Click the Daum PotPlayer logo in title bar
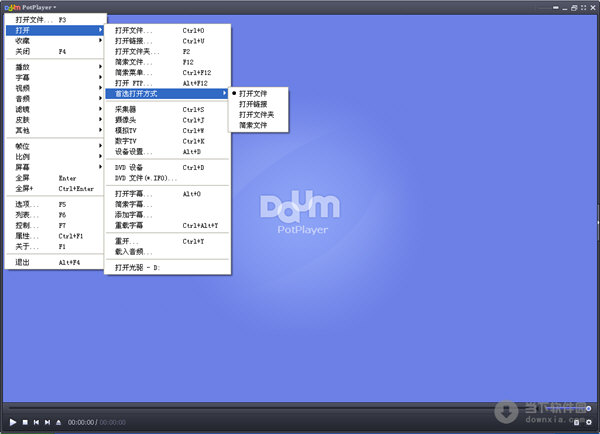This screenshot has height=434, width=600. tap(30, 7)
